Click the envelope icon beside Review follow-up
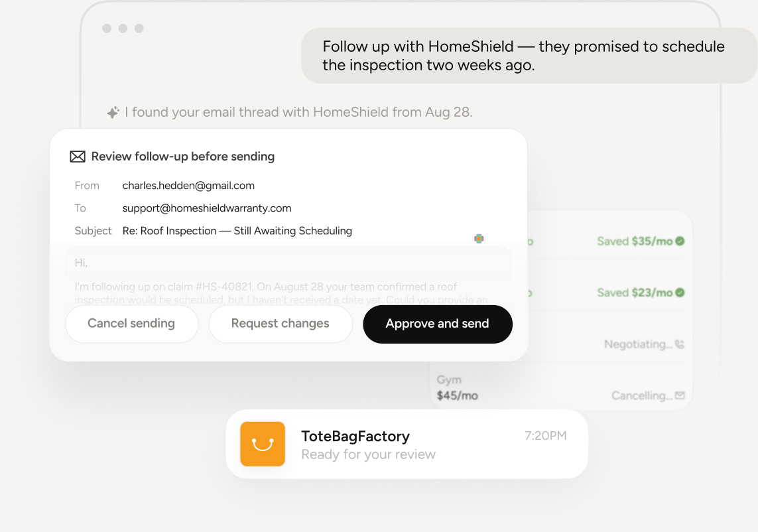 [x=78, y=157]
